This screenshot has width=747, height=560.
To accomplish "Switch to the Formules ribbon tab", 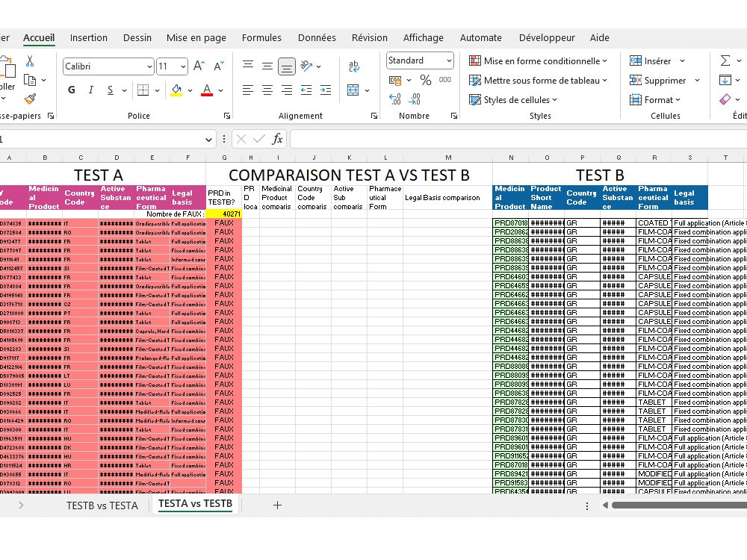I will pyautogui.click(x=261, y=37).
